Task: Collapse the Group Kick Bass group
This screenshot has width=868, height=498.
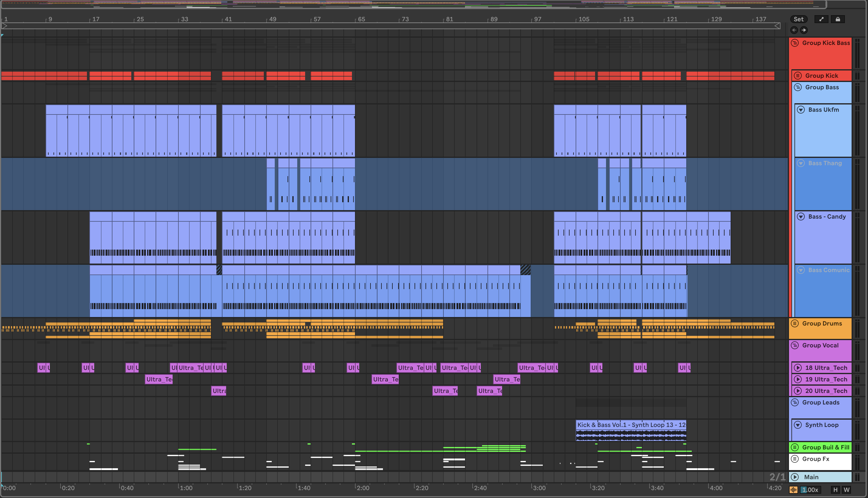Action: tap(795, 43)
